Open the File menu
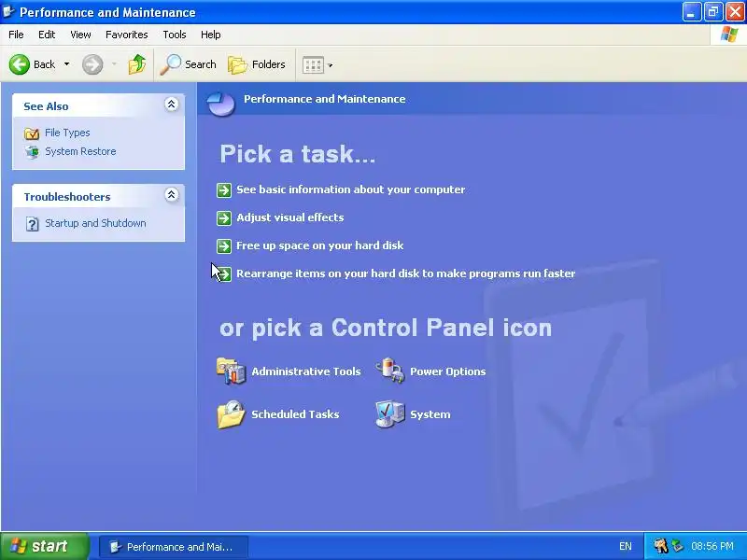The width and height of the screenshot is (747, 560). pyautogui.click(x=16, y=35)
